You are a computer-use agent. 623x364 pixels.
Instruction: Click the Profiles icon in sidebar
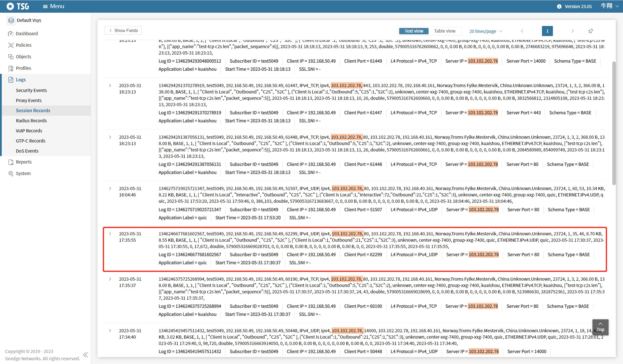11,68
